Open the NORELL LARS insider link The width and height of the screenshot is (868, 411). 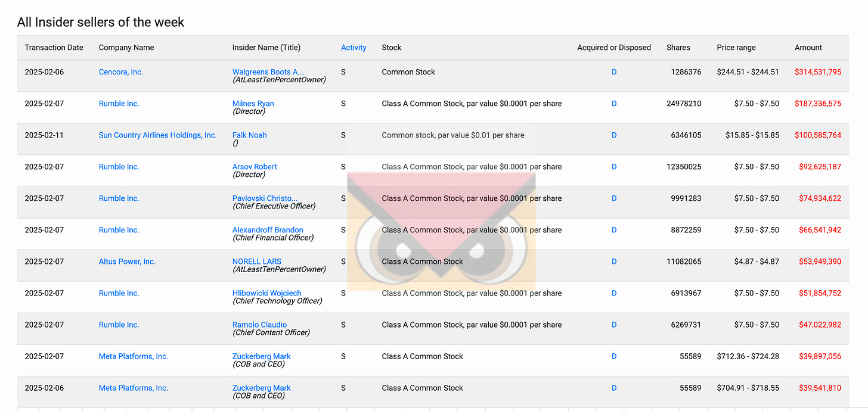(257, 261)
